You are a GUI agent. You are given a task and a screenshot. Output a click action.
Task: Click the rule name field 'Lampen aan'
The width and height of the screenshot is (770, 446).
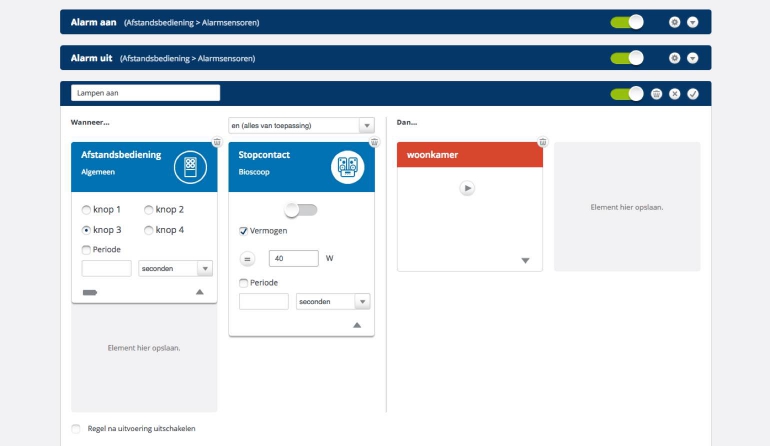(x=145, y=93)
